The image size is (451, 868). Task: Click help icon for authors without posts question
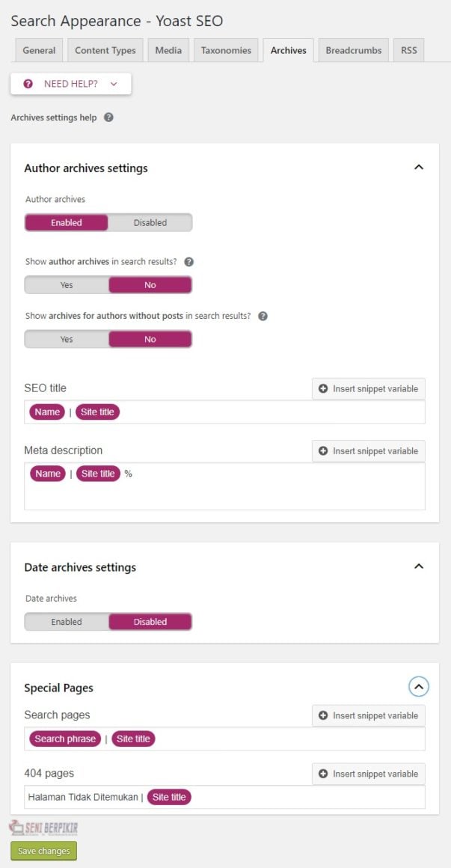coord(263,316)
